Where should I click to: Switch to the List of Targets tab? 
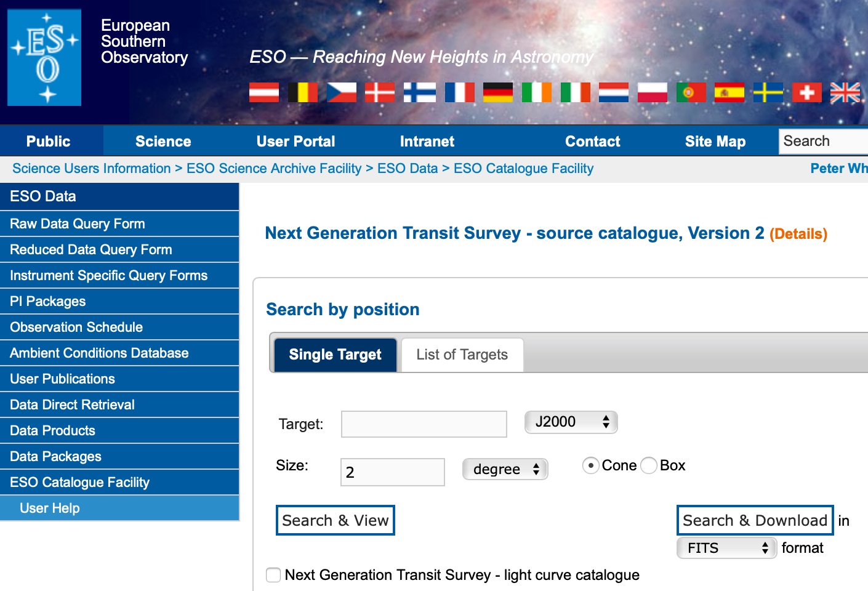pos(462,355)
